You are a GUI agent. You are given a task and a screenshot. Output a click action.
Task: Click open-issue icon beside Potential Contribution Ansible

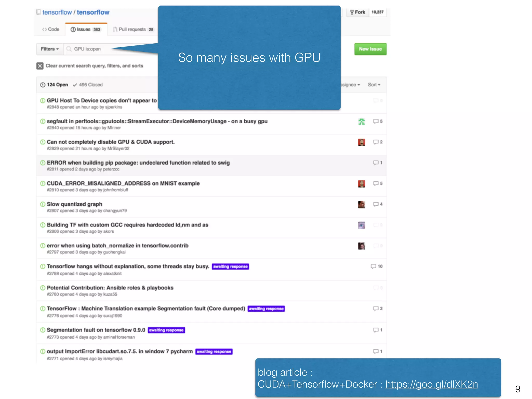tap(43, 288)
